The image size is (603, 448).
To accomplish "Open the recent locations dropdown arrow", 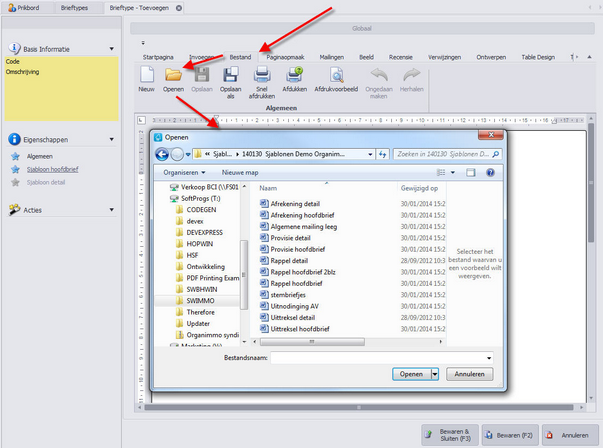I will (x=188, y=155).
